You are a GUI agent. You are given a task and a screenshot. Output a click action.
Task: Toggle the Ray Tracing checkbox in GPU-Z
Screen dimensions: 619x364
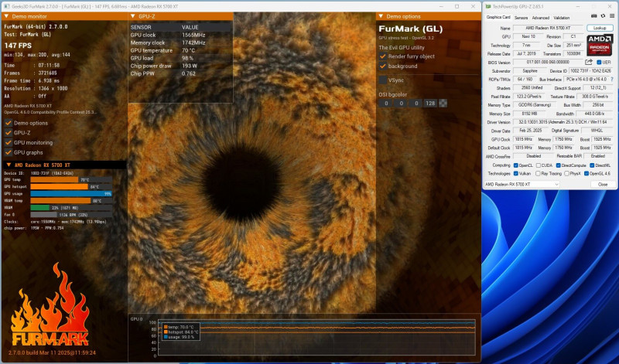pos(538,174)
